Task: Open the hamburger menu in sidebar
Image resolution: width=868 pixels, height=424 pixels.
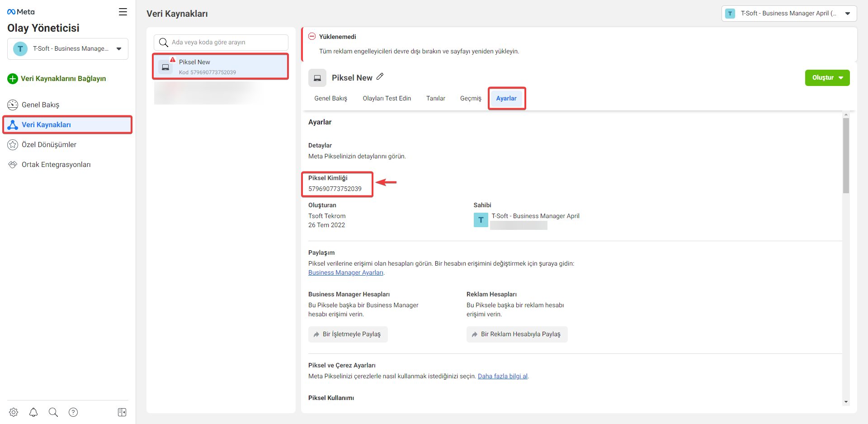Action: click(123, 12)
